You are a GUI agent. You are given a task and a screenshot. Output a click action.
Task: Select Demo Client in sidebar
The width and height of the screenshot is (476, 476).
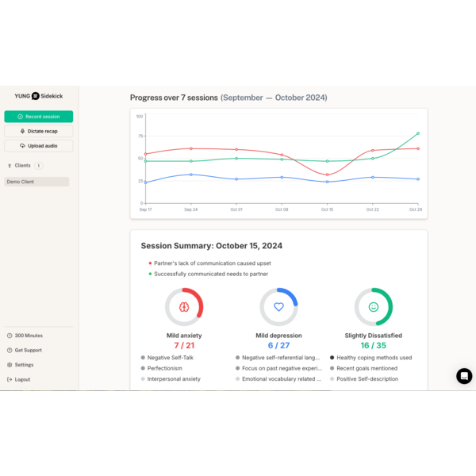tap(36, 182)
